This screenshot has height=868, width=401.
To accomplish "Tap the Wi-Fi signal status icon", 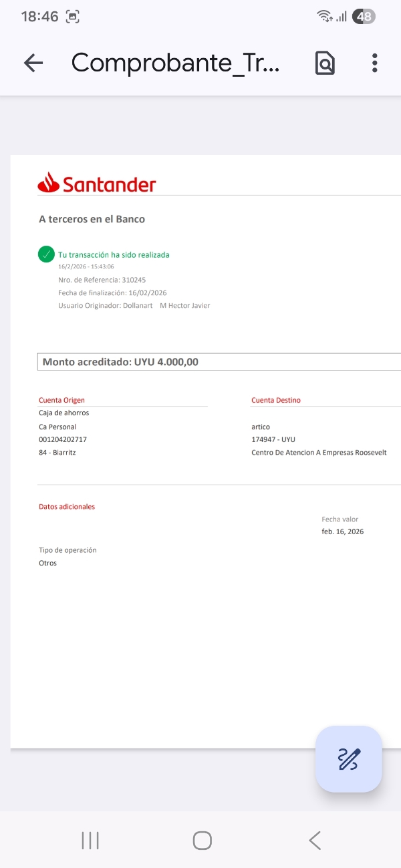I will 325,17.
